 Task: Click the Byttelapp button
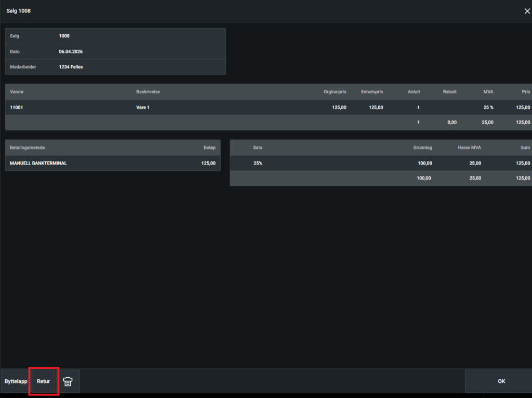16,381
